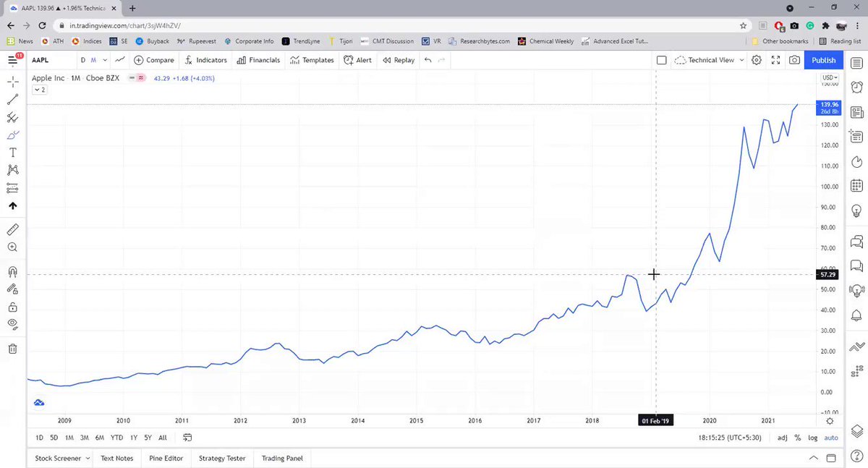Select the brush drawing tool

click(x=13, y=135)
